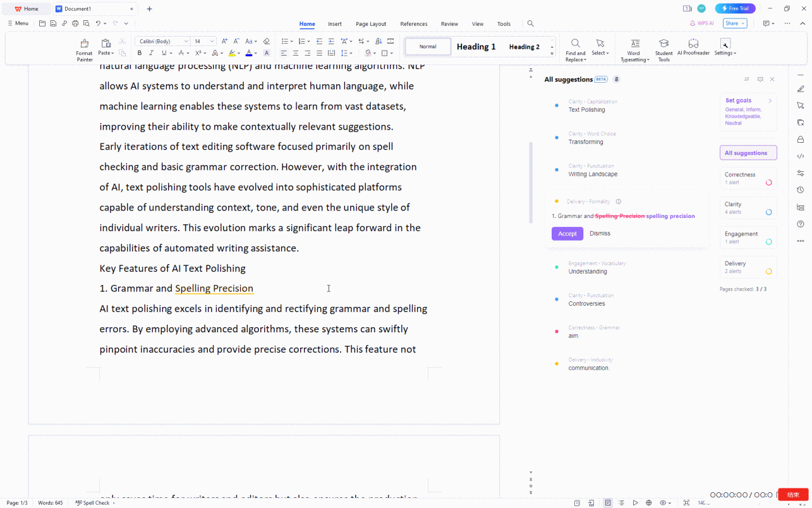Filter by Correctness alerts
Image resolution: width=812 pixels, height=508 pixels.
pyautogui.click(x=748, y=178)
